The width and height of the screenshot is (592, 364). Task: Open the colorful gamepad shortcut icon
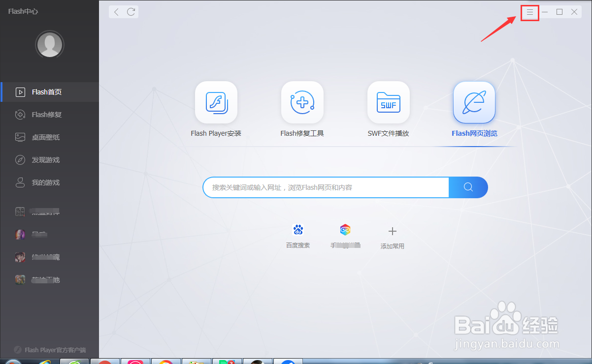[345, 230]
